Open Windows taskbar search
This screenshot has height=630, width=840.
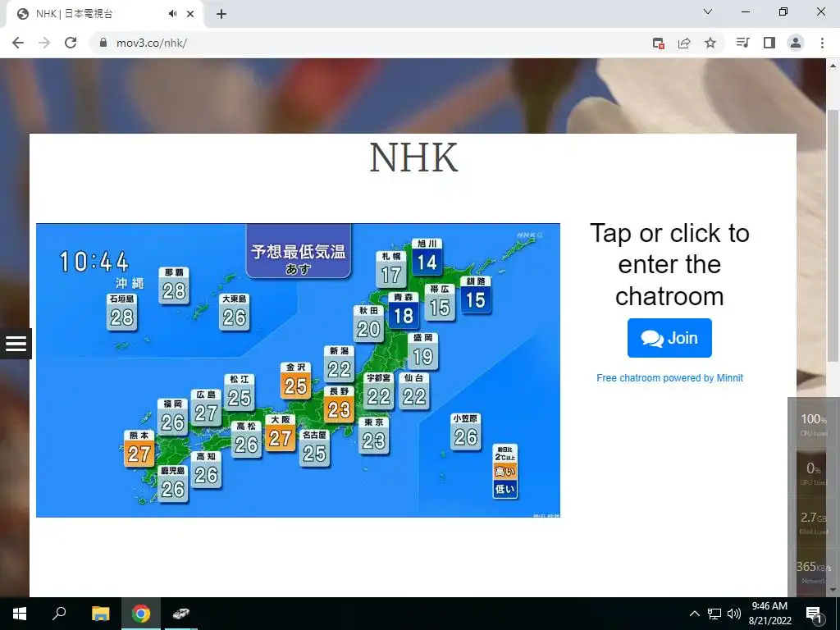(59, 614)
